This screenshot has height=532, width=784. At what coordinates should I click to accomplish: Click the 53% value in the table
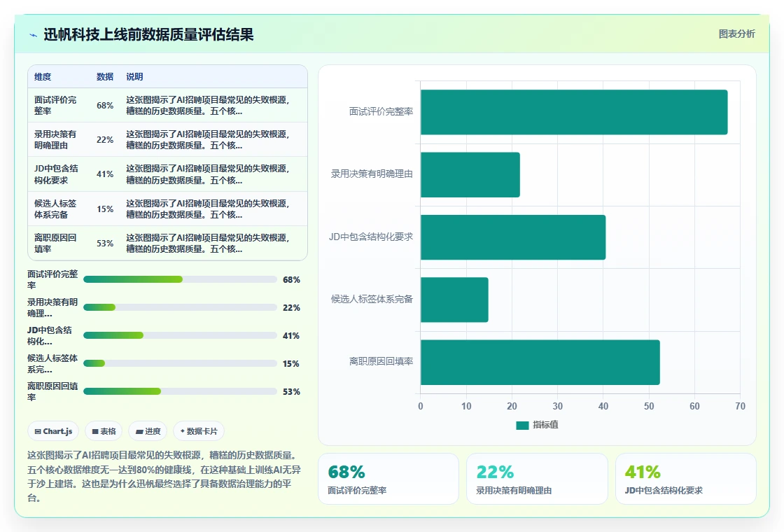click(105, 244)
